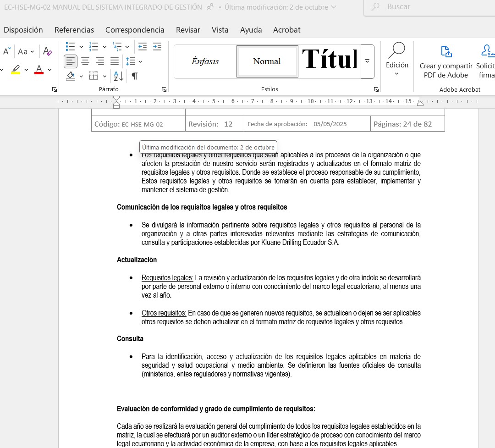Viewport: 495px width, 448px height.
Task: Toggle align left paragraph button
Action: point(70,61)
